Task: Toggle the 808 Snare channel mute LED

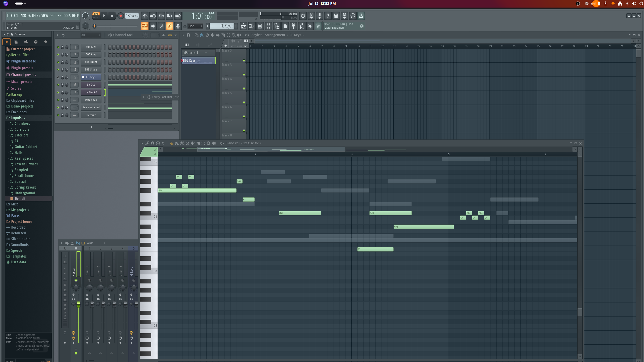Action: pos(58,70)
